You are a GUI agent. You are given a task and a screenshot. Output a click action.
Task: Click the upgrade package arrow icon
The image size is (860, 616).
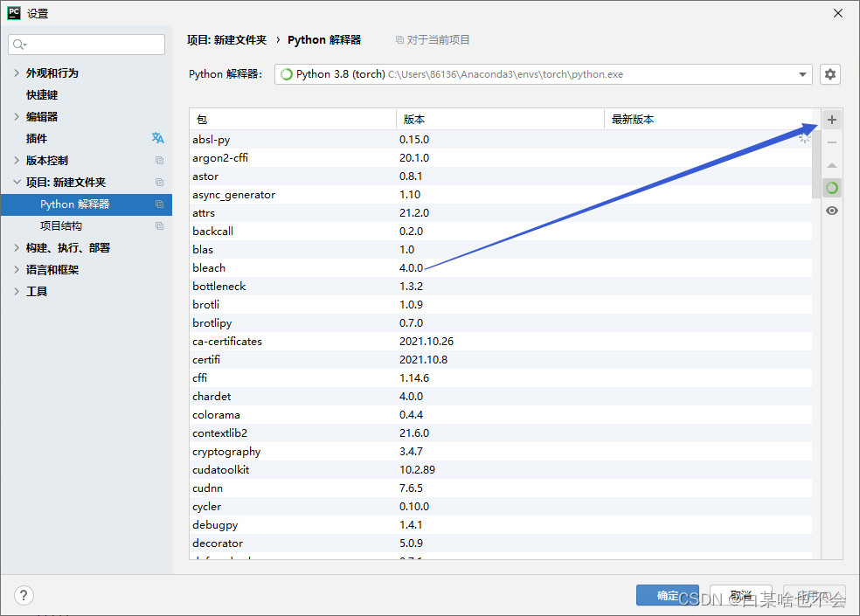point(831,164)
